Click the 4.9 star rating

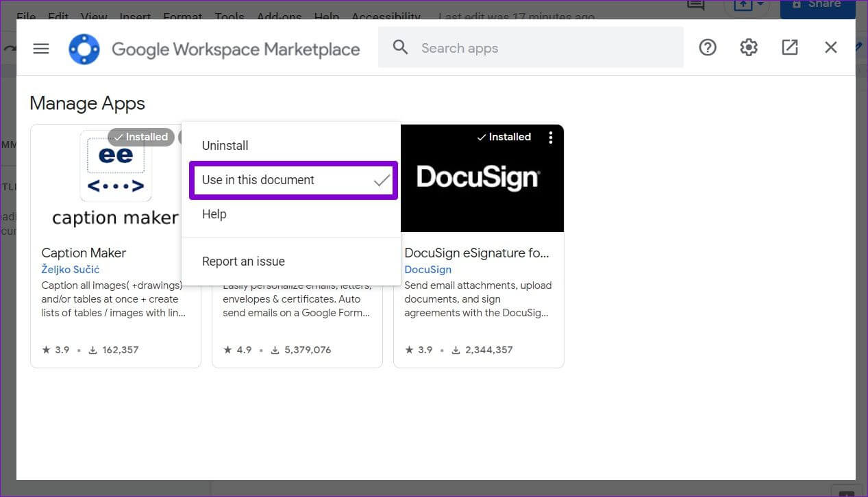tap(237, 350)
